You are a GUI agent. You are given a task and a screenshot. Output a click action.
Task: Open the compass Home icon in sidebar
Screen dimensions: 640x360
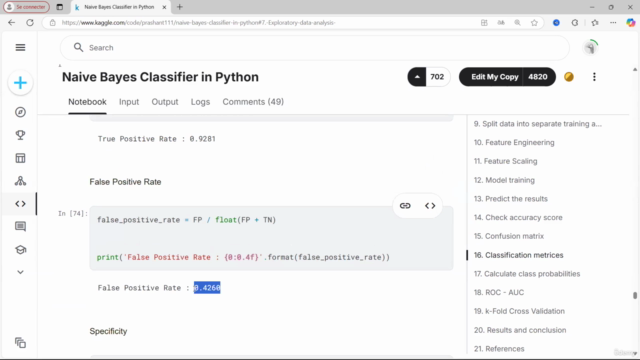tap(20, 112)
